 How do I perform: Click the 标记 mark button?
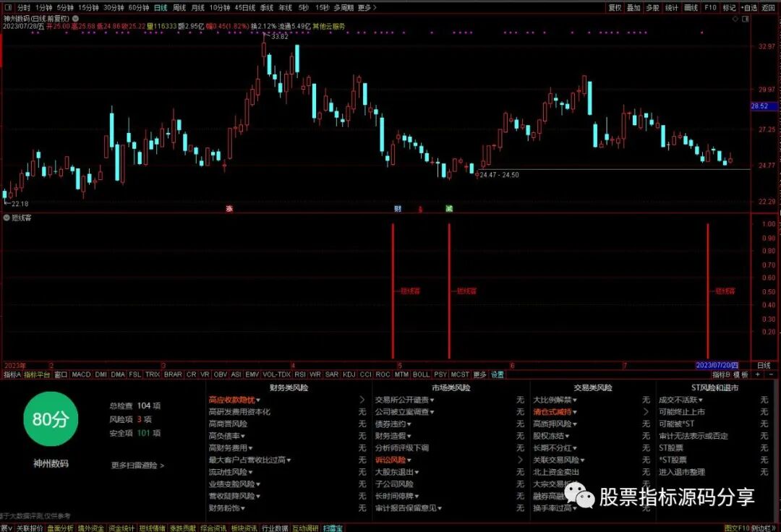[x=729, y=7]
